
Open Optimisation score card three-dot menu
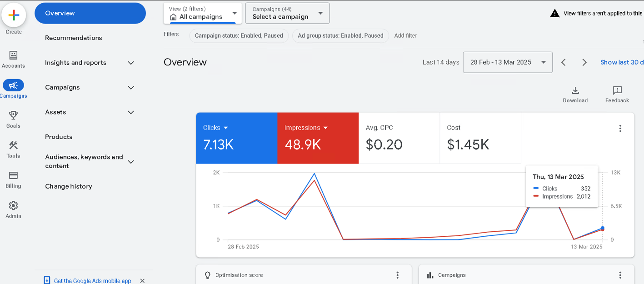click(397, 275)
